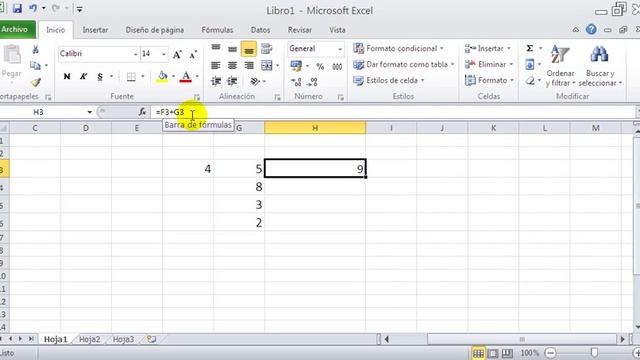Decrease decimal places

[x=313, y=82]
